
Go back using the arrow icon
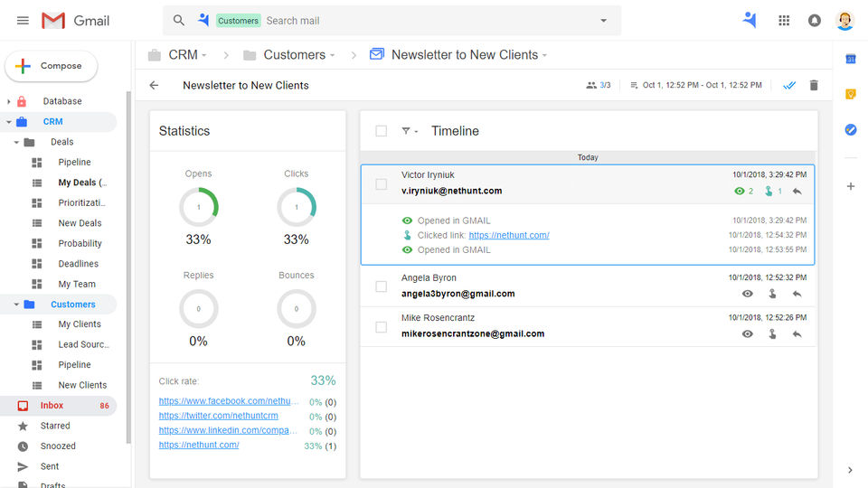(x=154, y=85)
